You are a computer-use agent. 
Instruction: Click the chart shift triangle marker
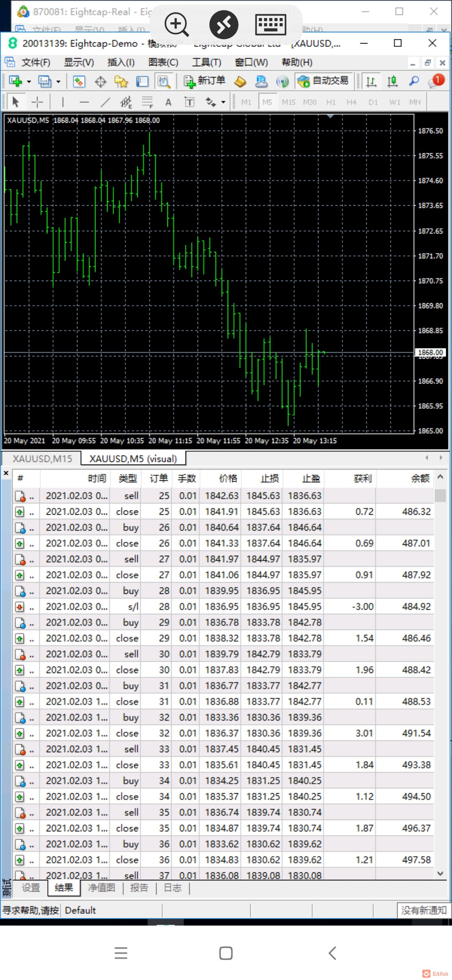pyautogui.click(x=330, y=116)
